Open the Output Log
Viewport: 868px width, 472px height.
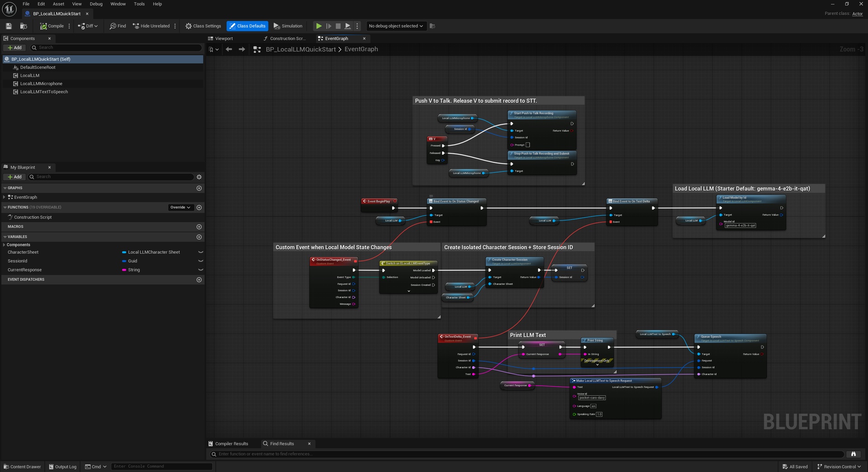click(x=62, y=467)
